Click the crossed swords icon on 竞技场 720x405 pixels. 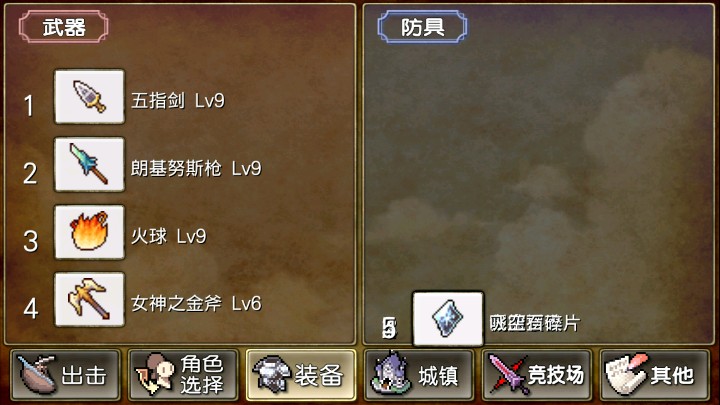pos(507,374)
